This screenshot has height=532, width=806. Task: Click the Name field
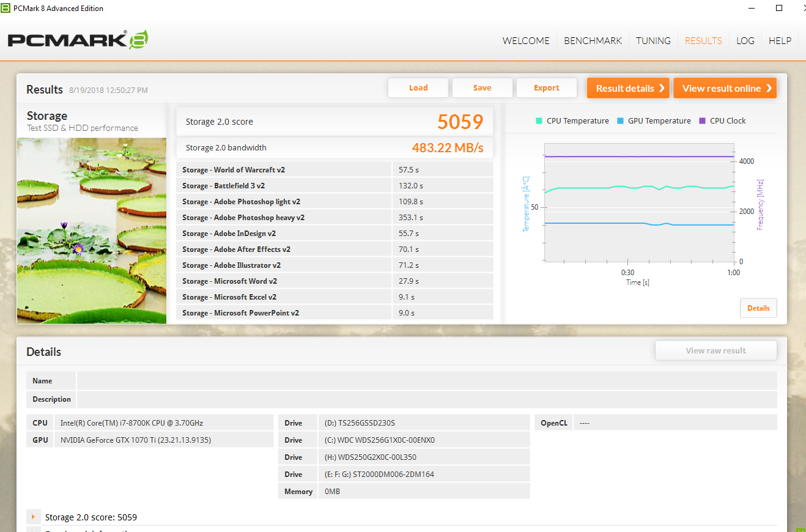pyautogui.click(x=427, y=380)
